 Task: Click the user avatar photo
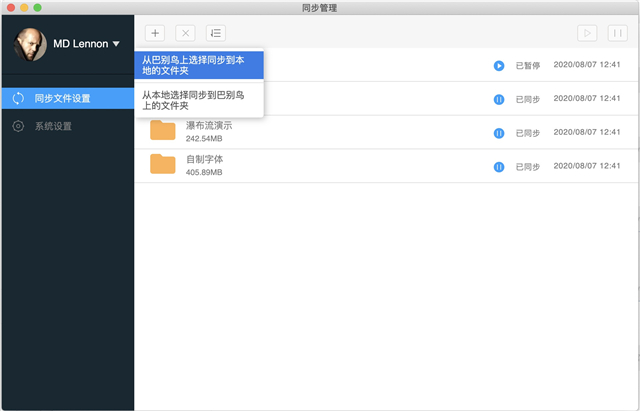click(30, 44)
